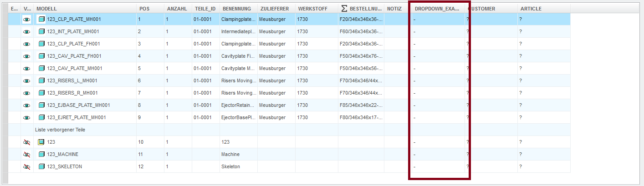This screenshot has width=644, height=186.
Task: Click POS value 12
Action: pos(141,167)
